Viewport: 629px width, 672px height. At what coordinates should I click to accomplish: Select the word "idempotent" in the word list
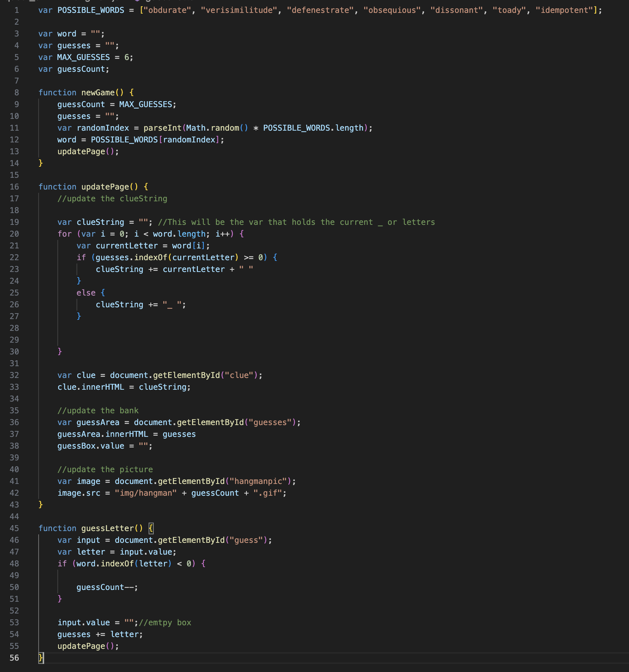click(565, 10)
